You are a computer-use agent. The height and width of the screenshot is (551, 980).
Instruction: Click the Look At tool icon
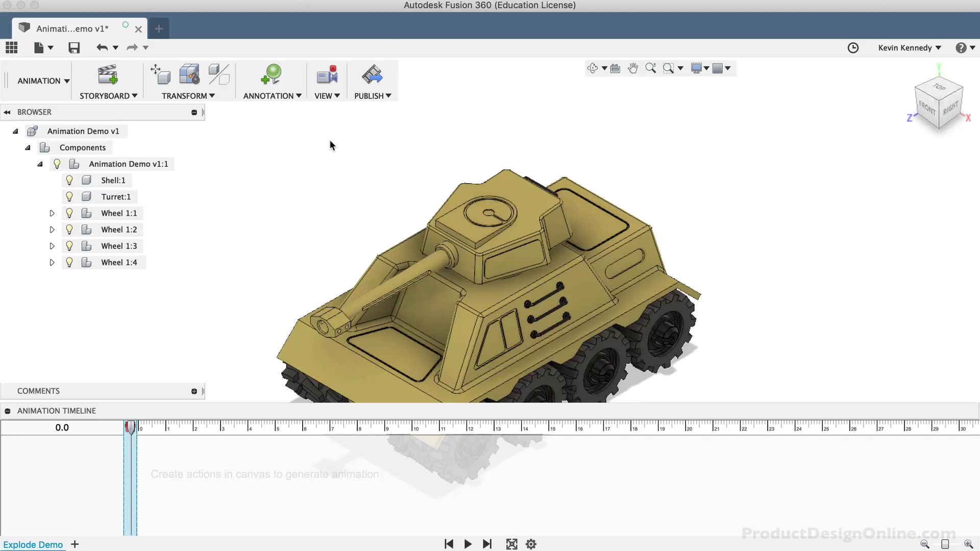pyautogui.click(x=615, y=68)
